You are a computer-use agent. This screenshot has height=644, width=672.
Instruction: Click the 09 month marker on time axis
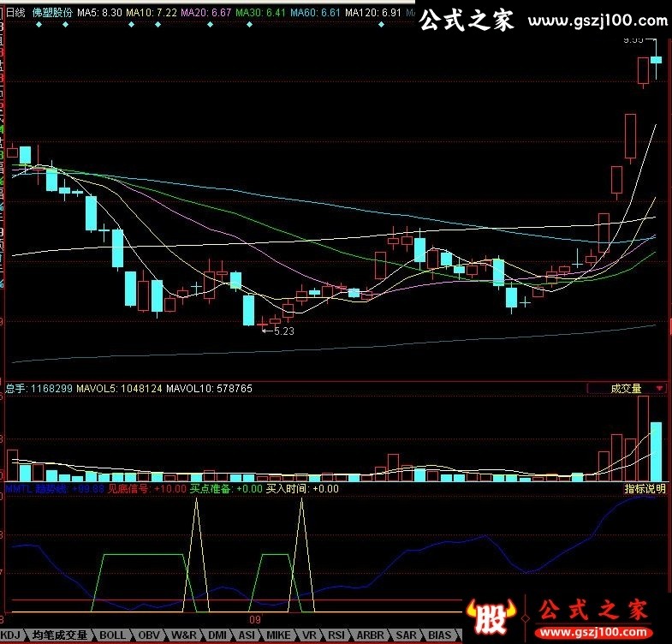(255, 619)
